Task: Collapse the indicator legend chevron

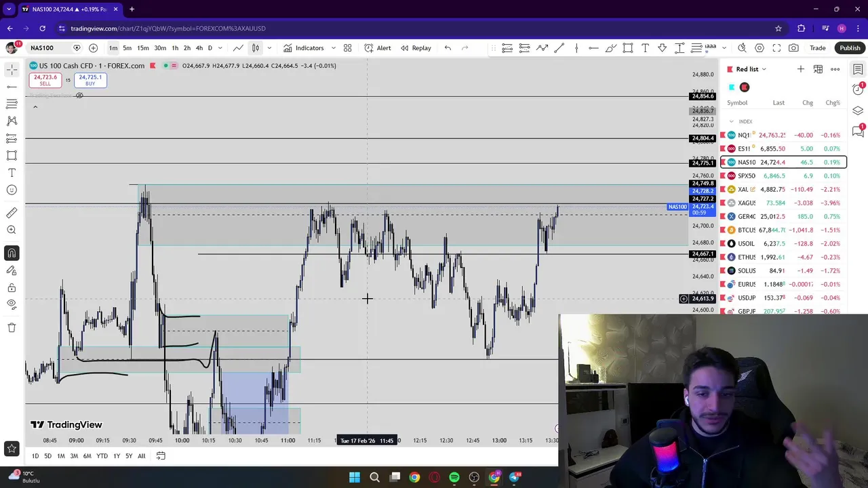Action: click(x=35, y=106)
